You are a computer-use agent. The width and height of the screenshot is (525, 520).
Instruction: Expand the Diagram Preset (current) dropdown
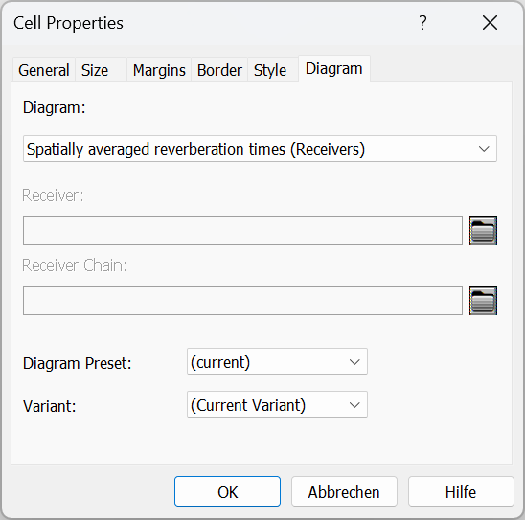[x=277, y=362]
